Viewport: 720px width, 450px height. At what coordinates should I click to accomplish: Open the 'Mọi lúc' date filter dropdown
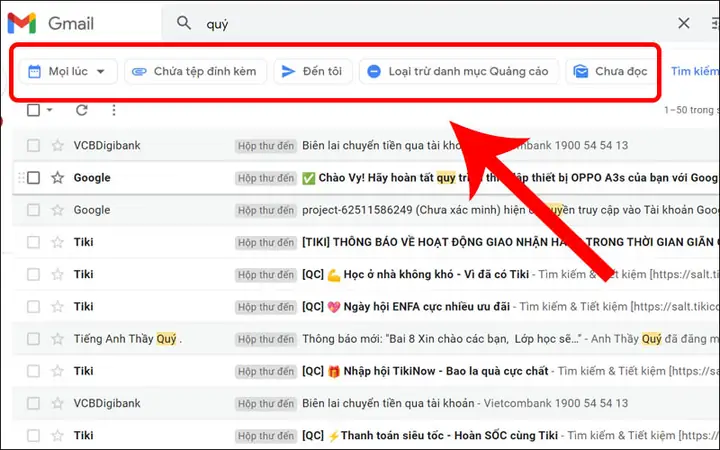point(68,72)
